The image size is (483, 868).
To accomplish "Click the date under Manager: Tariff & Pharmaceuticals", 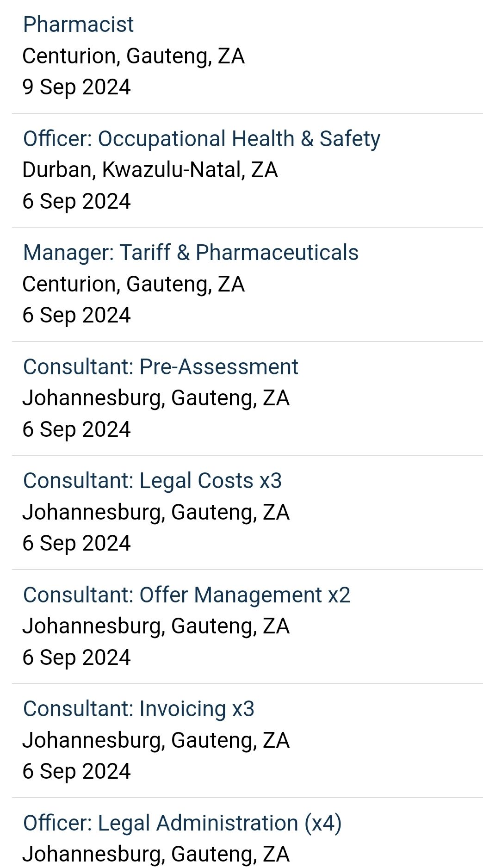I will pyautogui.click(x=77, y=316).
